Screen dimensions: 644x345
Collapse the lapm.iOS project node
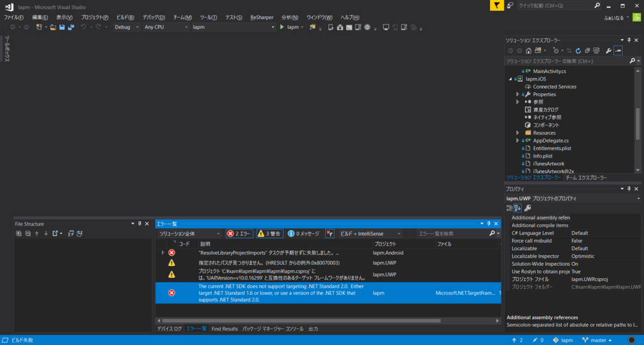point(511,79)
